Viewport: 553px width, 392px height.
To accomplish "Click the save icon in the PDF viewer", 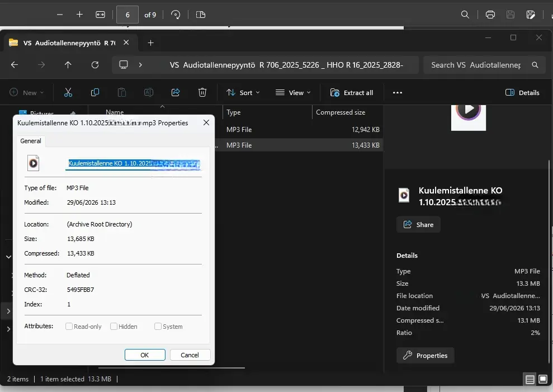I will [x=511, y=15].
